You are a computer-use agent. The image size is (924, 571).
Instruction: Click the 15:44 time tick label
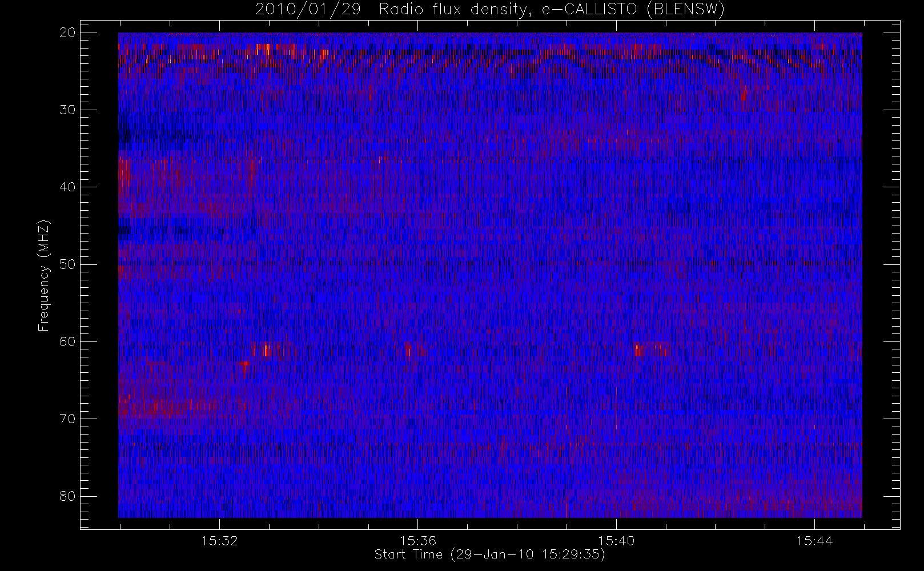[815, 541]
